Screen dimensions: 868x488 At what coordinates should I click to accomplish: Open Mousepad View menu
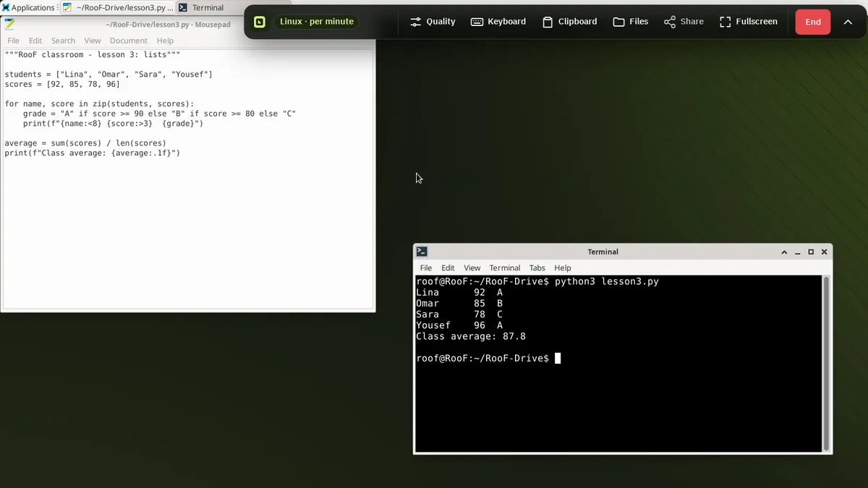click(93, 40)
